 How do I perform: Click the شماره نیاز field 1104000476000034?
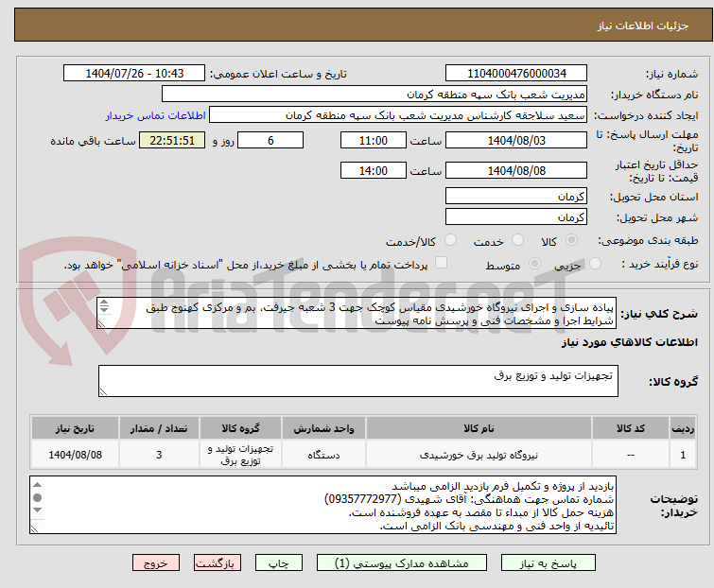[x=516, y=74]
